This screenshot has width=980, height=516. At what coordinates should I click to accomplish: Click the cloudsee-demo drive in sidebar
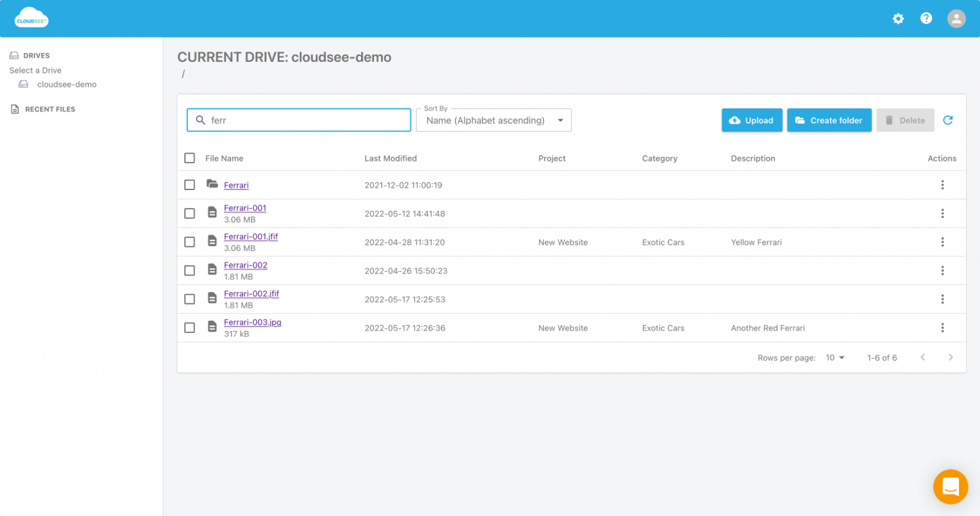[x=66, y=84]
